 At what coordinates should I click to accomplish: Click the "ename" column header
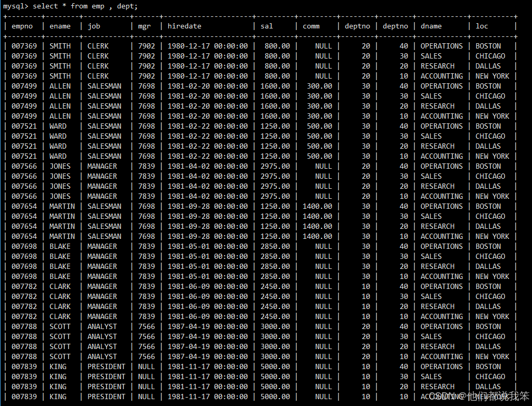(60, 26)
